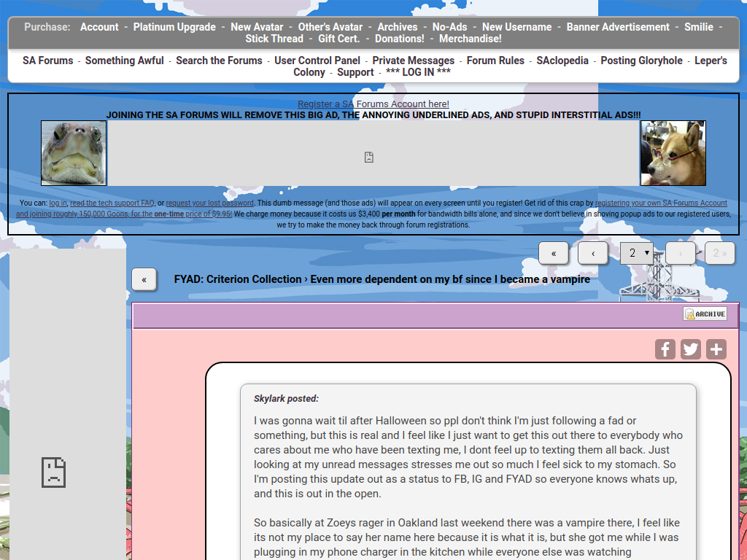Image resolution: width=747 pixels, height=560 pixels.
Task: Open Merchandise! link
Action: tap(471, 39)
